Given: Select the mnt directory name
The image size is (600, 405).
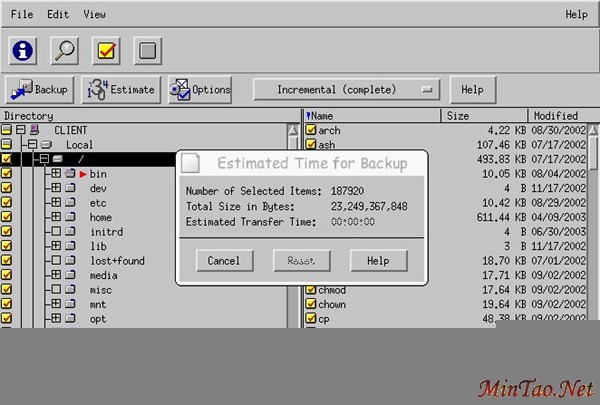Looking at the screenshot, I should (98, 304).
